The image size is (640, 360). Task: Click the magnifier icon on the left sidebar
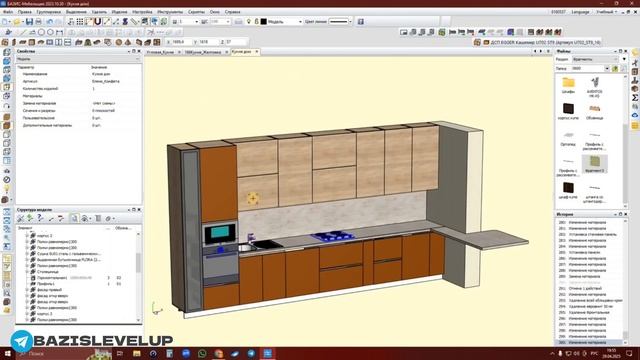(x=7, y=293)
